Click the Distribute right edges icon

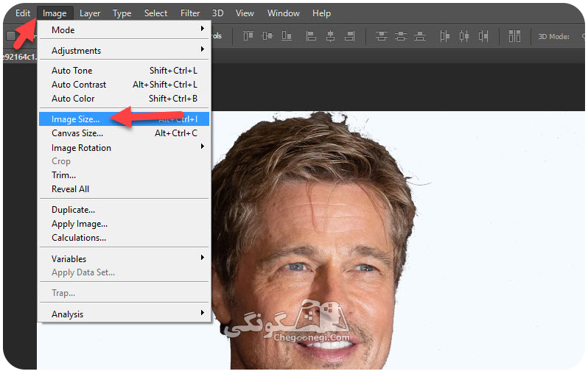tap(483, 36)
